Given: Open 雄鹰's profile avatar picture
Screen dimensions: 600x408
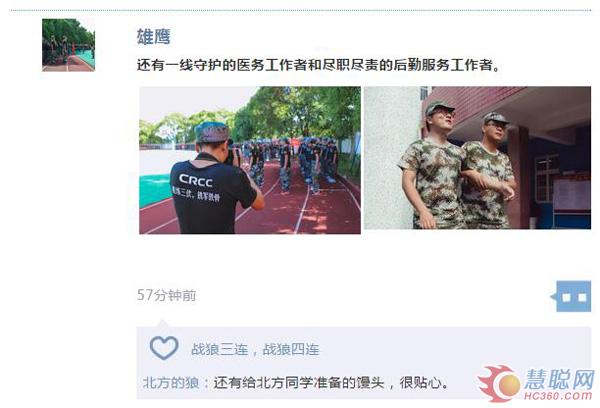Looking at the screenshot, I should coord(68,45).
